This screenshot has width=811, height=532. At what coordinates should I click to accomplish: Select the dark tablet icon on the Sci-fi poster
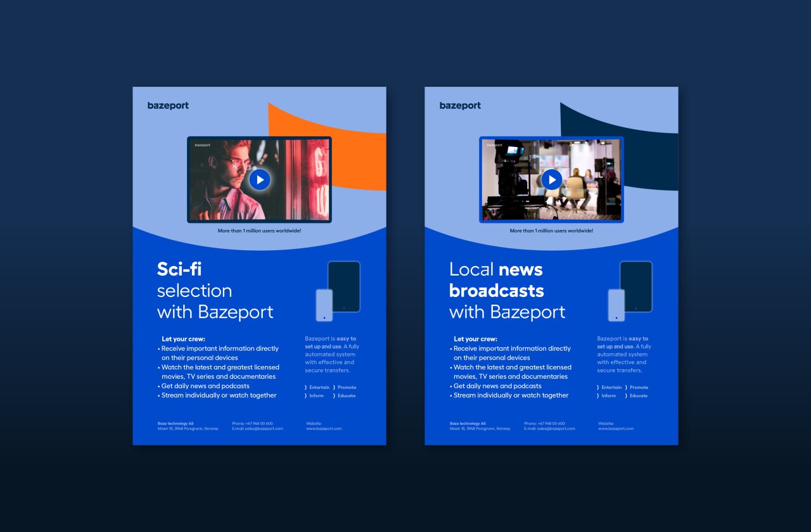tap(344, 286)
